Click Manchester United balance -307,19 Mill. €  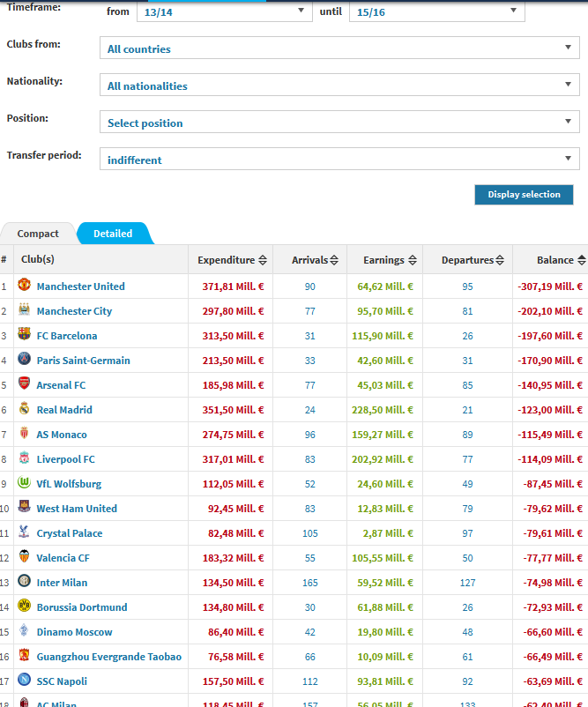[550, 287]
